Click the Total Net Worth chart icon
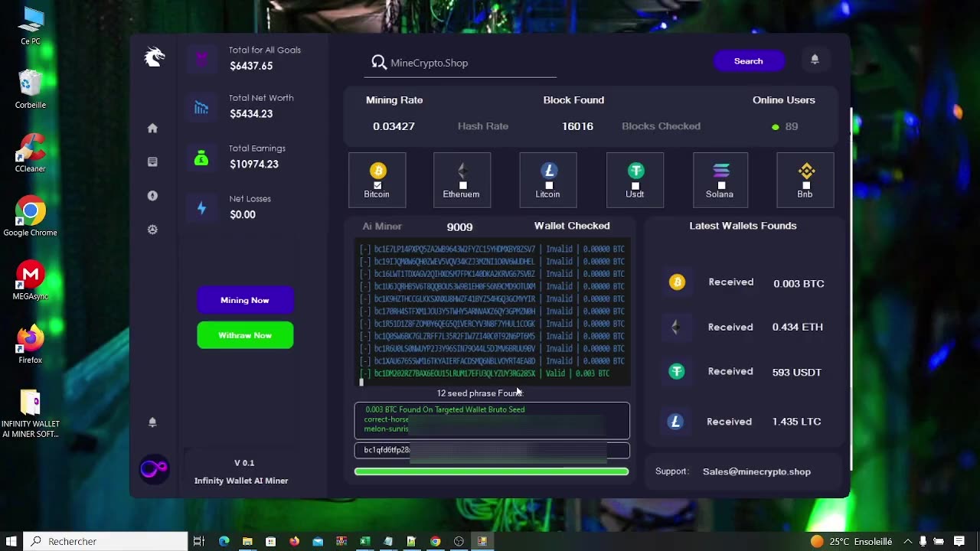This screenshot has height=551, width=980. [x=201, y=108]
